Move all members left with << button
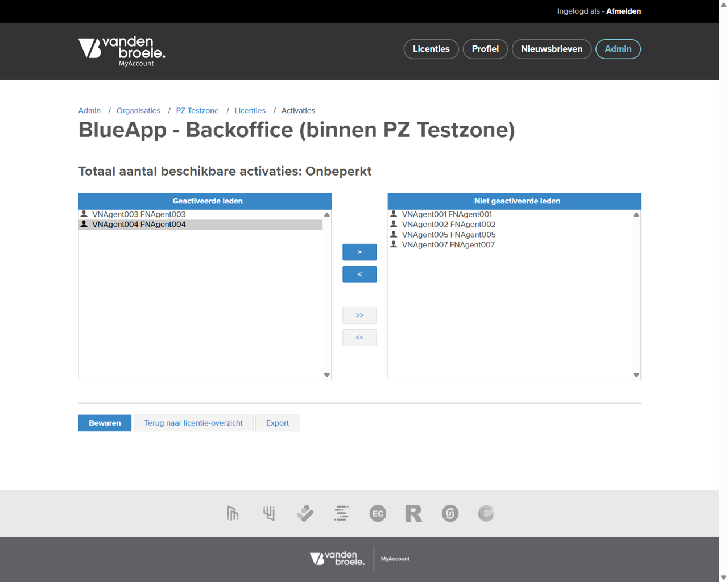The width and height of the screenshot is (728, 582). coord(359,338)
